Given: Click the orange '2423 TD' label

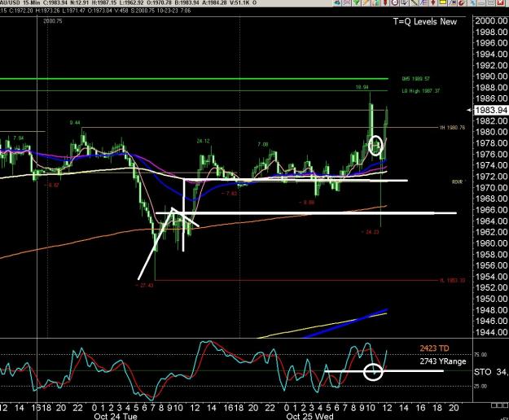Looking at the screenshot, I should coord(434,348).
